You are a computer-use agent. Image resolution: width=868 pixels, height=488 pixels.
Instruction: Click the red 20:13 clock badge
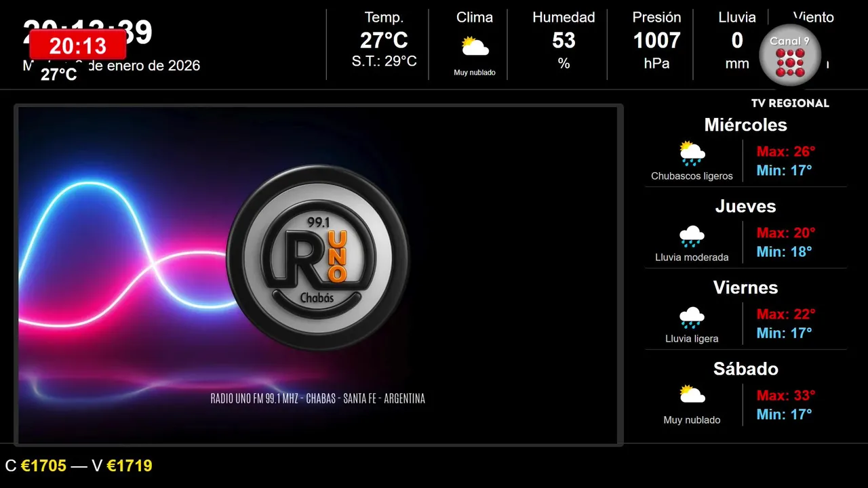click(77, 45)
